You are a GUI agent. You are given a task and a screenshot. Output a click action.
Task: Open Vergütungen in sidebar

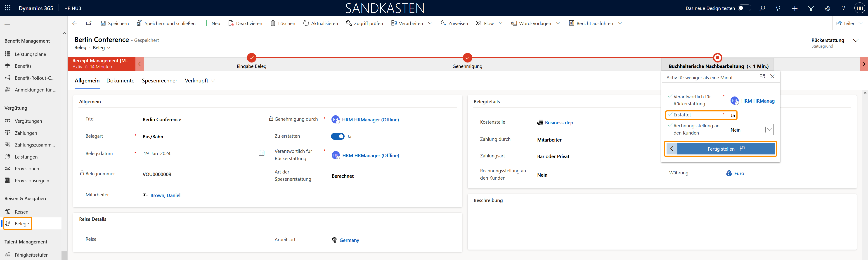pos(28,121)
